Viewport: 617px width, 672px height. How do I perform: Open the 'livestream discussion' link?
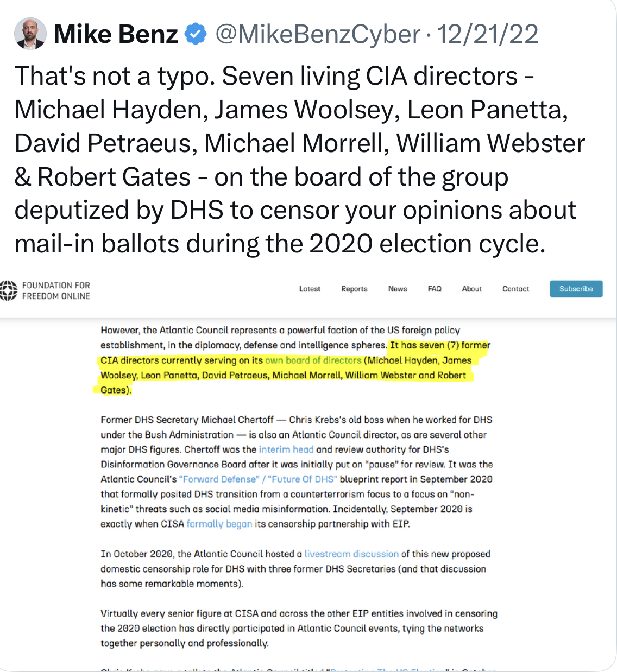pyautogui.click(x=351, y=554)
